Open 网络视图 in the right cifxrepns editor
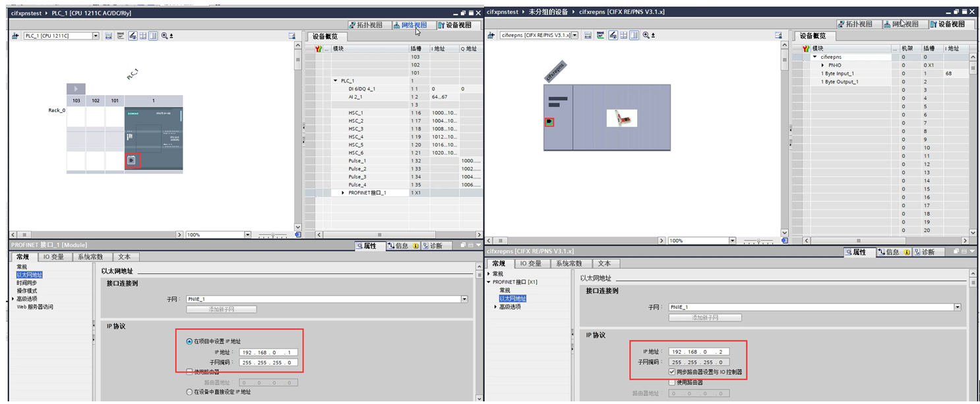This screenshot has height=404, width=980. click(905, 24)
